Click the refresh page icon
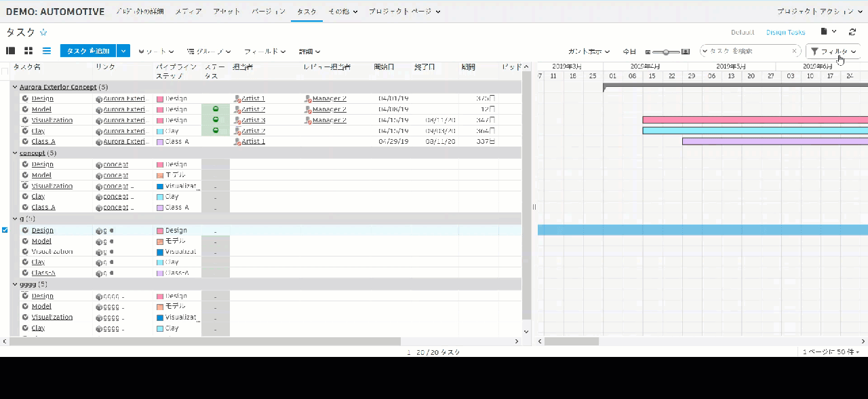The height and width of the screenshot is (399, 868). 852,32
